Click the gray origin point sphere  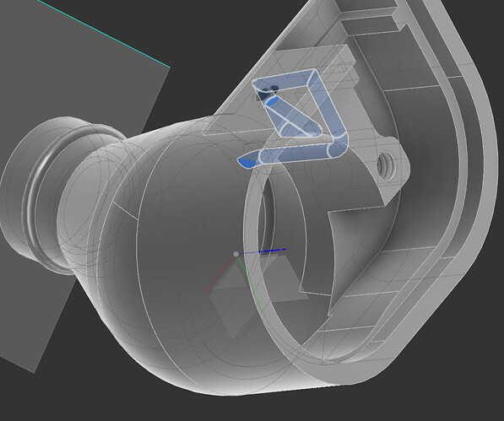pos(236,254)
